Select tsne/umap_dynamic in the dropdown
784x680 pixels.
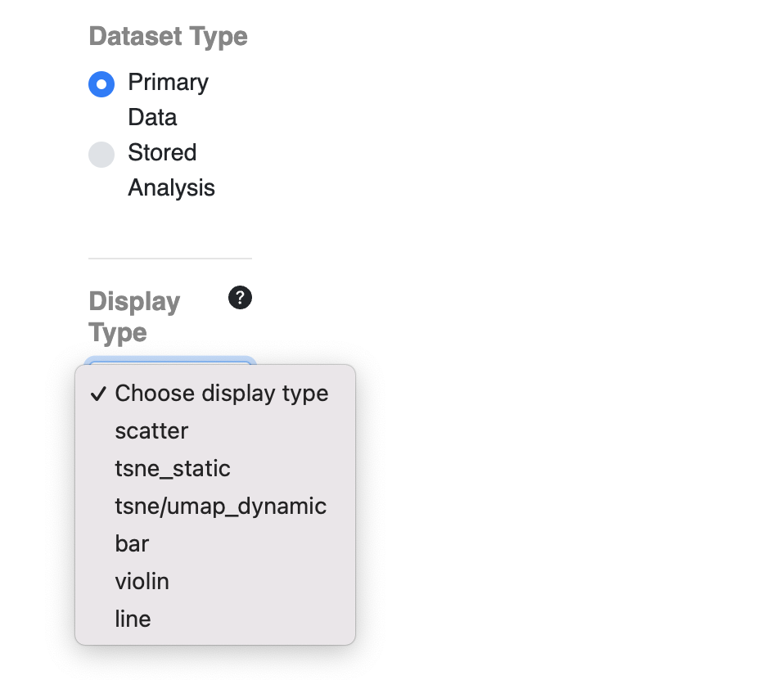point(215,506)
